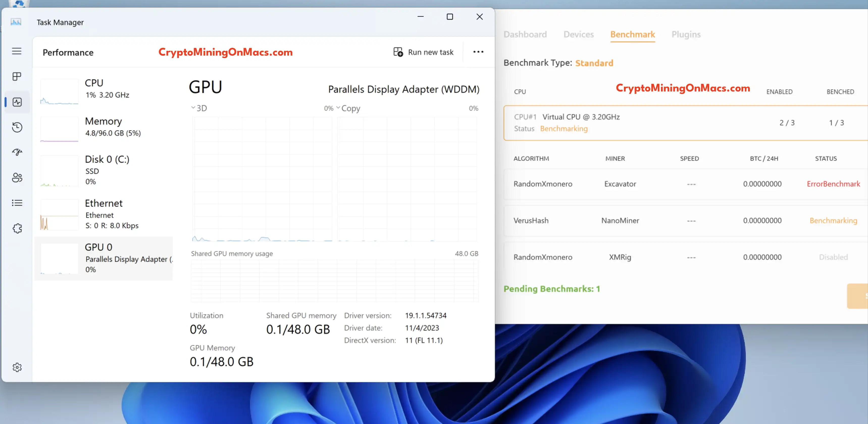The image size is (868, 424).
Task: Click the BENCHED column header
Action: click(840, 92)
